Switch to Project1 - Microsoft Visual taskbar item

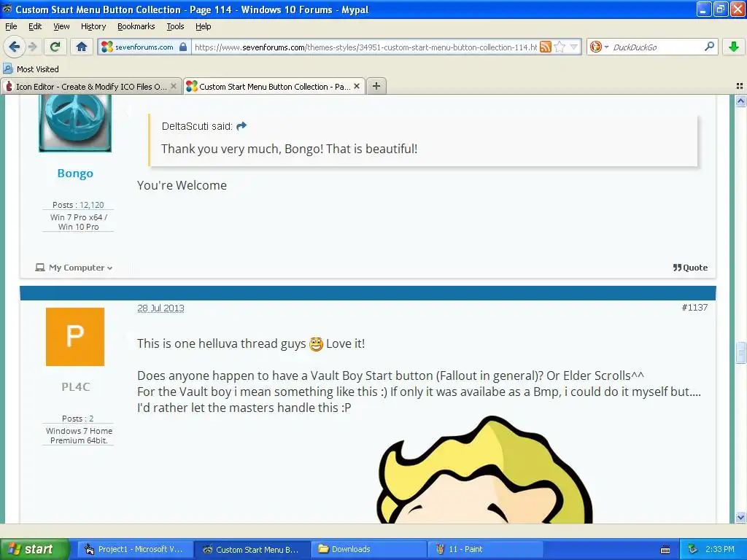[x=134, y=549]
